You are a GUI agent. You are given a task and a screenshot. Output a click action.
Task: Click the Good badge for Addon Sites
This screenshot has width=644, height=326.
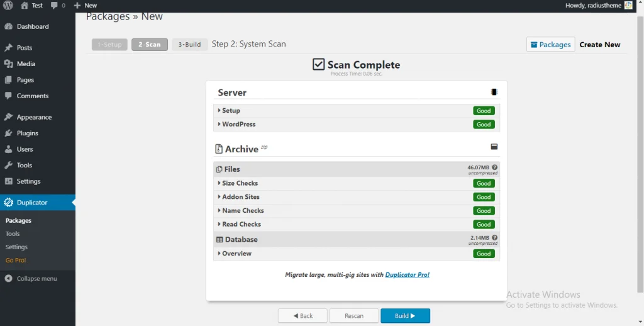tap(484, 197)
